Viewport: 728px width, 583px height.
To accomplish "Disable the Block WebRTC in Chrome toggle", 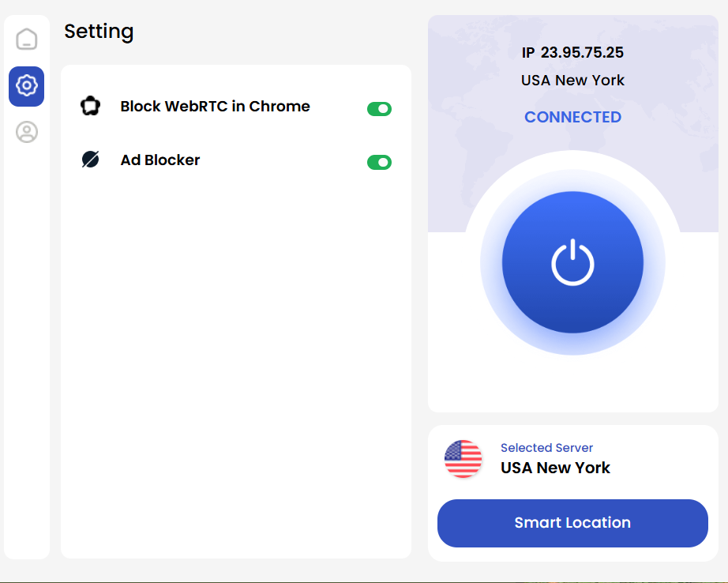I will [x=379, y=109].
